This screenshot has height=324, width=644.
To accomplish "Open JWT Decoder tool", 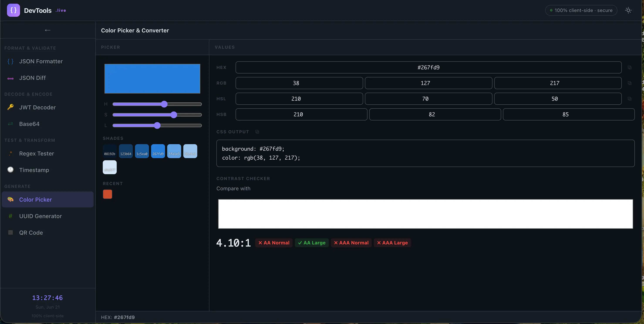I will pyautogui.click(x=47, y=107).
